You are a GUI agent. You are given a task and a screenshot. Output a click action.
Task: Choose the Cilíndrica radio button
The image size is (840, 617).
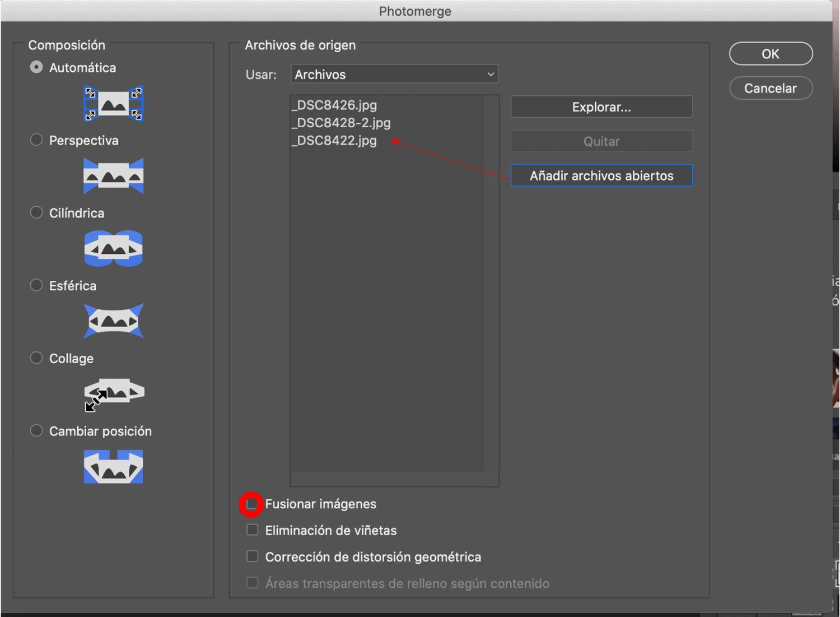pyautogui.click(x=36, y=212)
